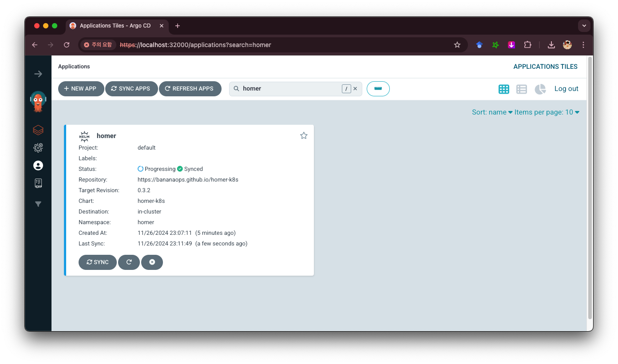Click the Argo CD octopus logo
This screenshot has height=364, width=618.
click(38, 102)
